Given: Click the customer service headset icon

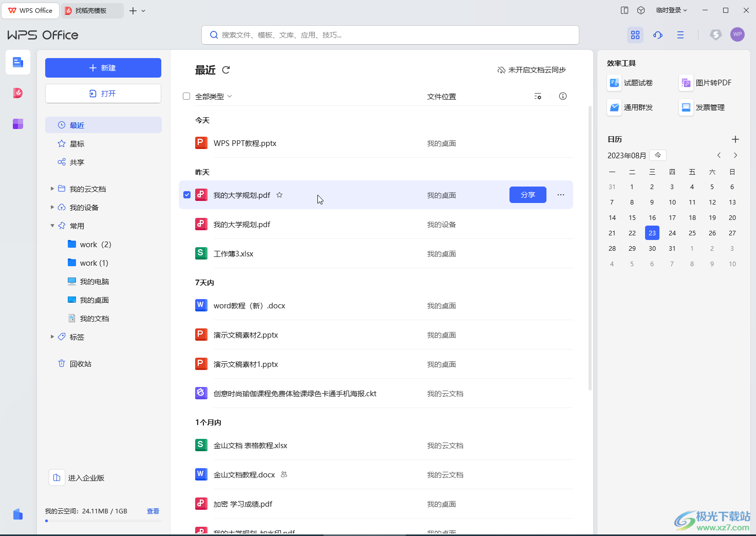Looking at the screenshot, I should (x=658, y=35).
